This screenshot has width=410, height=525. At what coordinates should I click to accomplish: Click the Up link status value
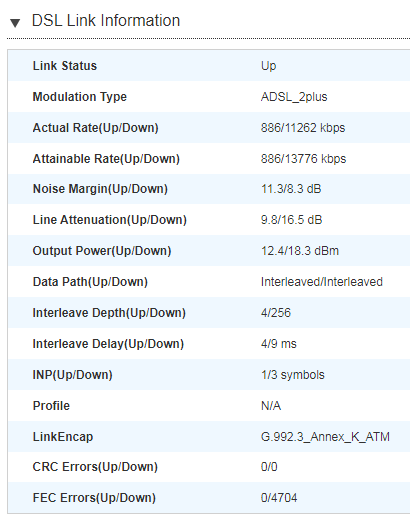coord(268,66)
